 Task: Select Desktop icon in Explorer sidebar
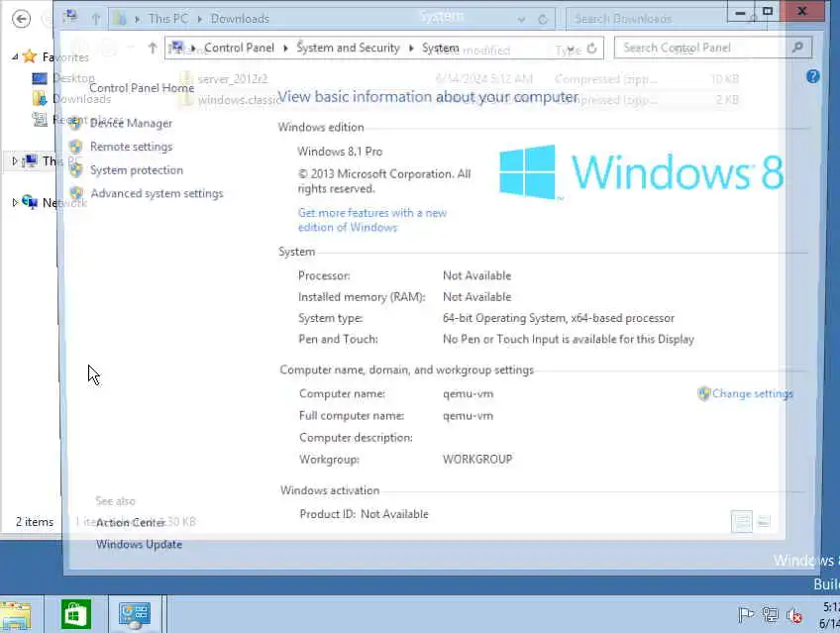point(39,78)
